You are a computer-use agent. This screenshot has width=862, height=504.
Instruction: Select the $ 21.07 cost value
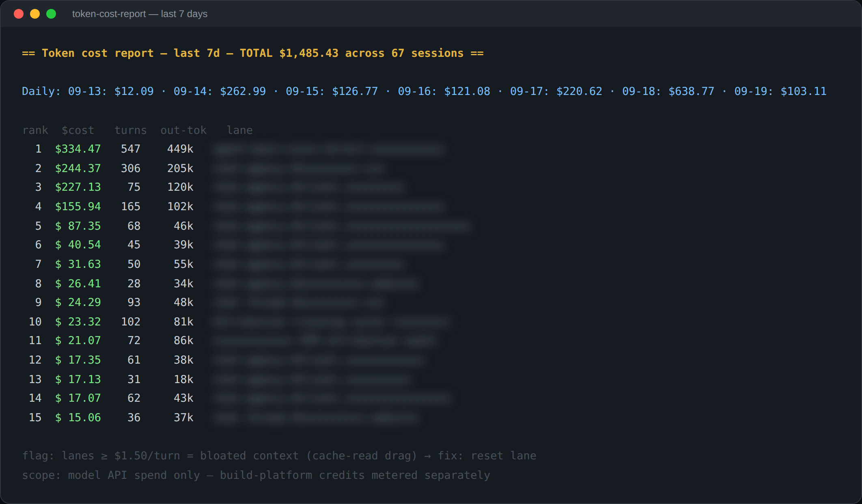point(78,340)
